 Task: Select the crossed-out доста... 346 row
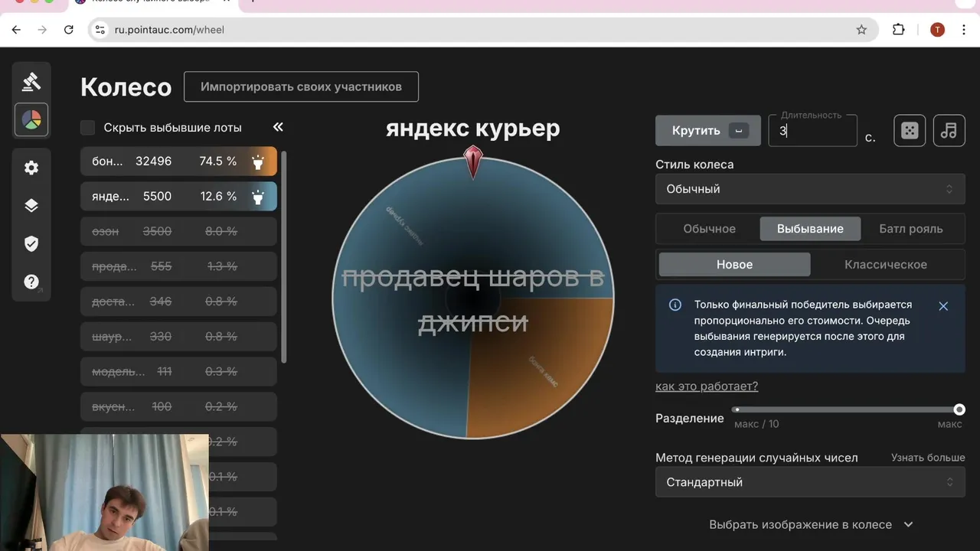point(178,302)
